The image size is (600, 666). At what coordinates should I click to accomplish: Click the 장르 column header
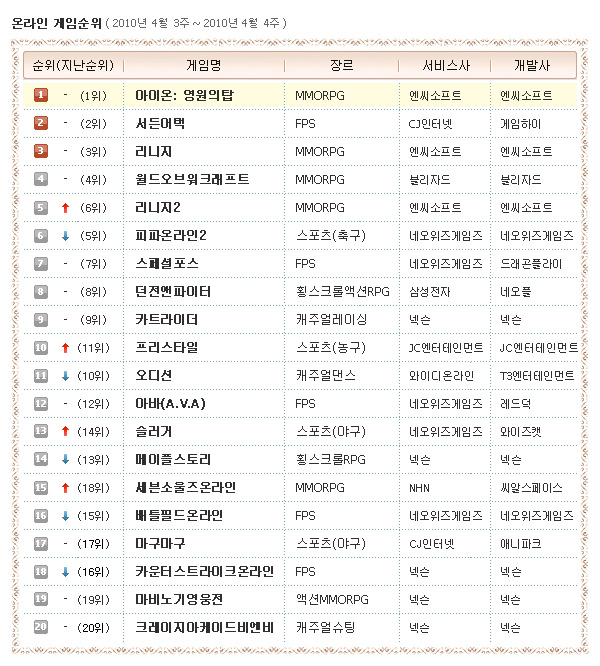point(341,65)
